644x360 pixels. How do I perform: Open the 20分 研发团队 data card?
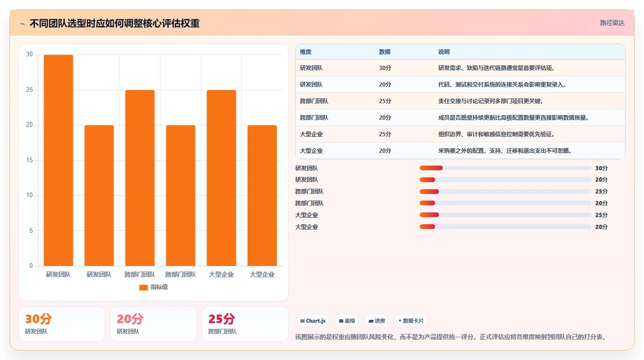pyautogui.click(x=154, y=324)
